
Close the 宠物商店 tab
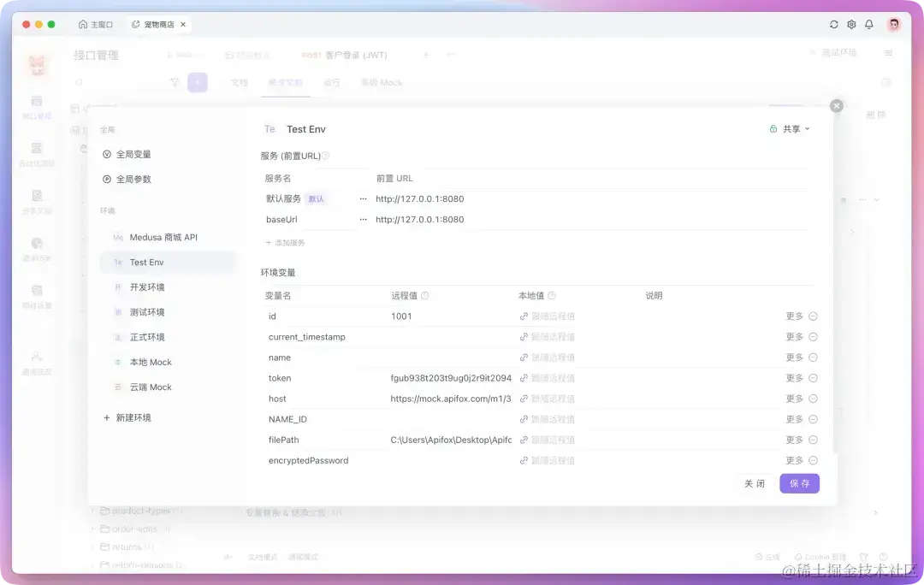tap(183, 24)
